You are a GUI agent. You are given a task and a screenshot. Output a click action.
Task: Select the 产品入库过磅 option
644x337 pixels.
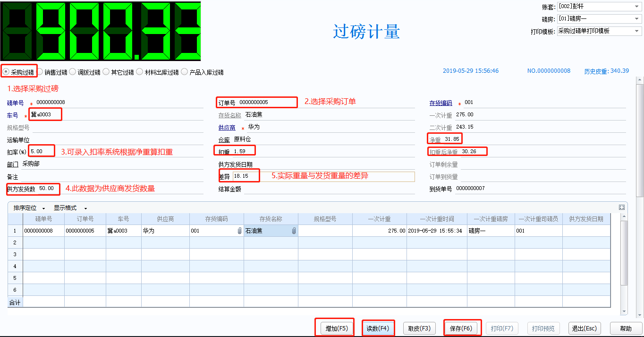(x=185, y=72)
